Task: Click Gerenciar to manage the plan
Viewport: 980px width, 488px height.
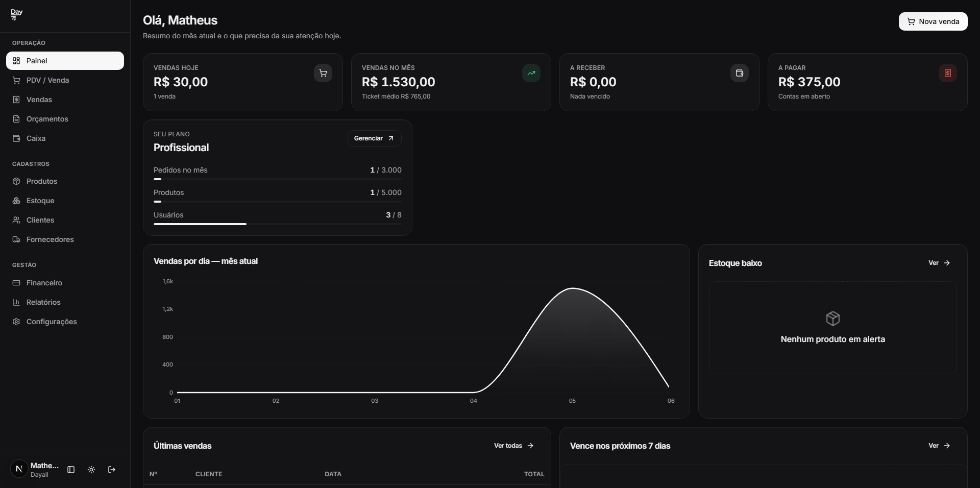Action: coord(375,138)
